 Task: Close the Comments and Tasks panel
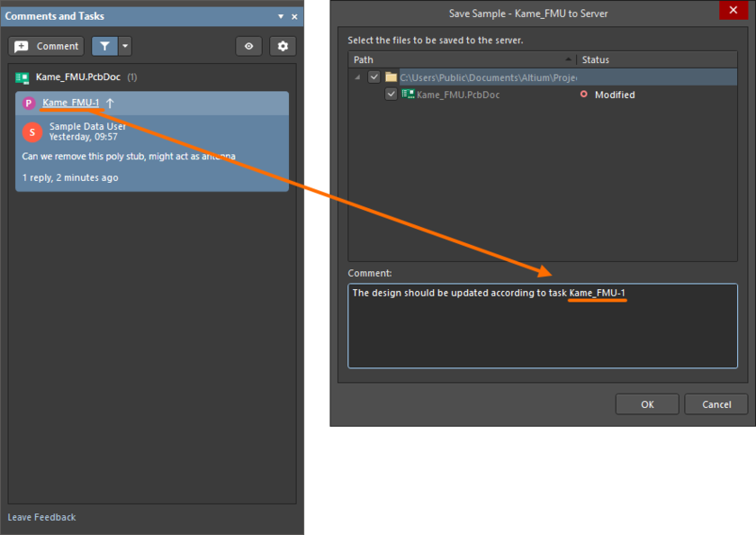pyautogui.click(x=294, y=16)
